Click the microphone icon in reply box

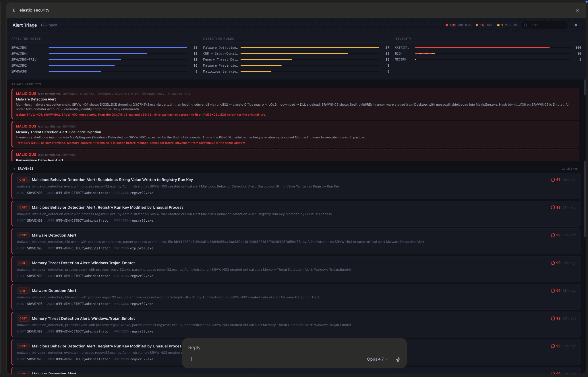click(398, 359)
